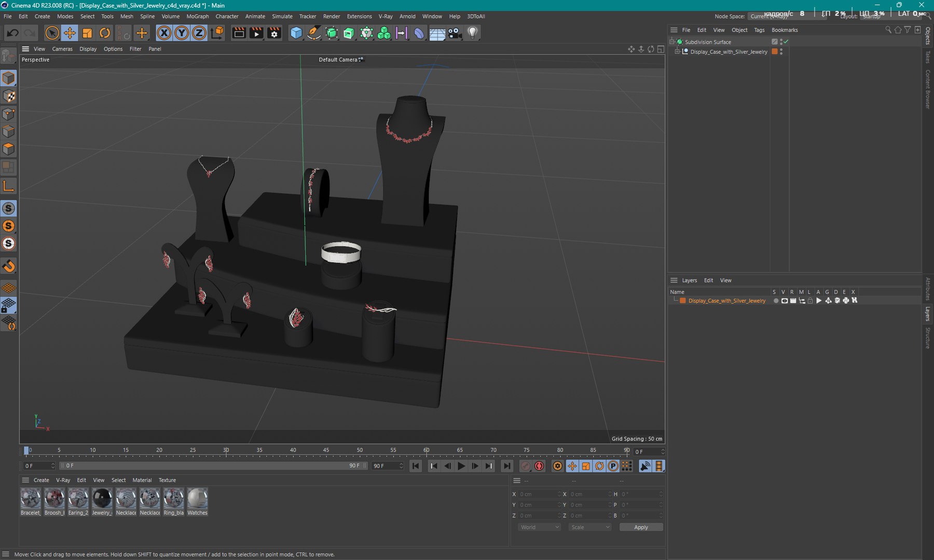Expand the Display_Case_with_Silver_Jewelry object tree
Viewport: 934px width, 560px height.
click(677, 52)
